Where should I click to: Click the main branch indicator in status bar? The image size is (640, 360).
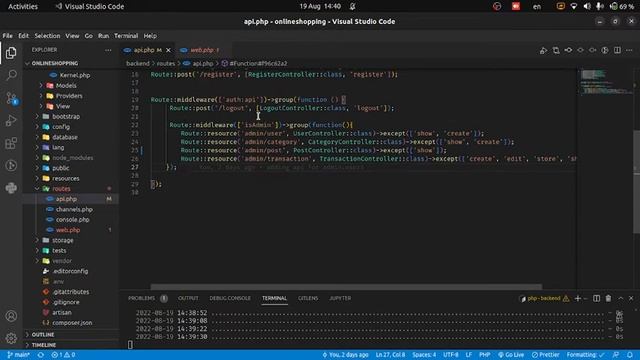pyautogui.click(x=18, y=355)
